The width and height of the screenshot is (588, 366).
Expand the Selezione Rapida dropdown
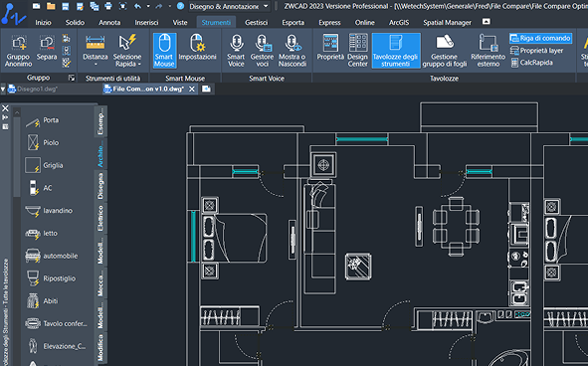click(139, 64)
